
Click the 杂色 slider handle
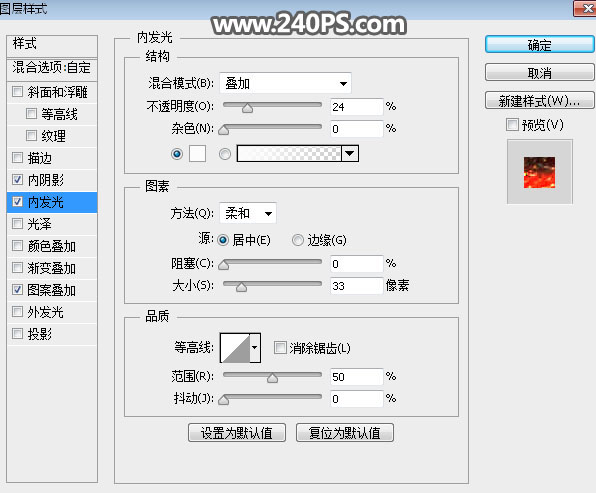(224, 130)
